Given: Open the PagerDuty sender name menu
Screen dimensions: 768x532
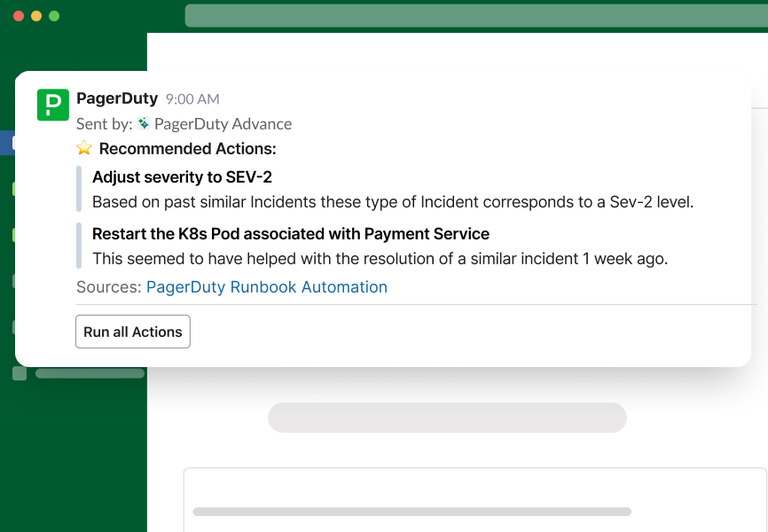Looking at the screenshot, I should 117,98.
